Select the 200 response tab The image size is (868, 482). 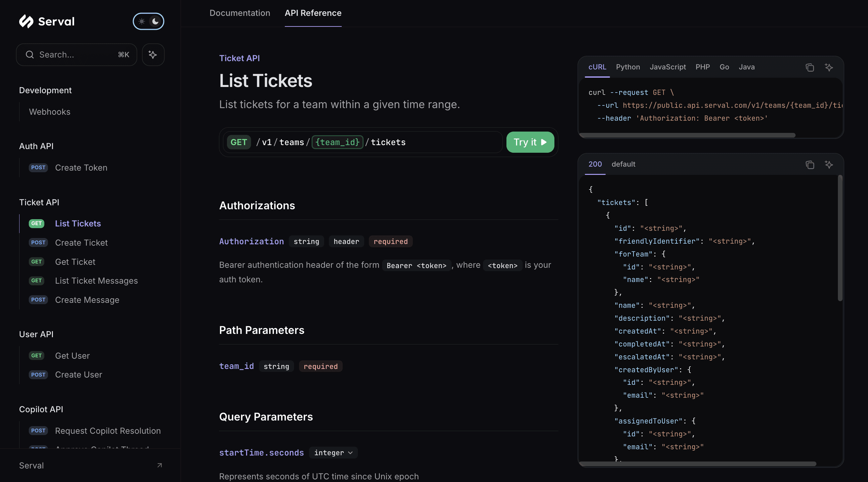coord(595,164)
